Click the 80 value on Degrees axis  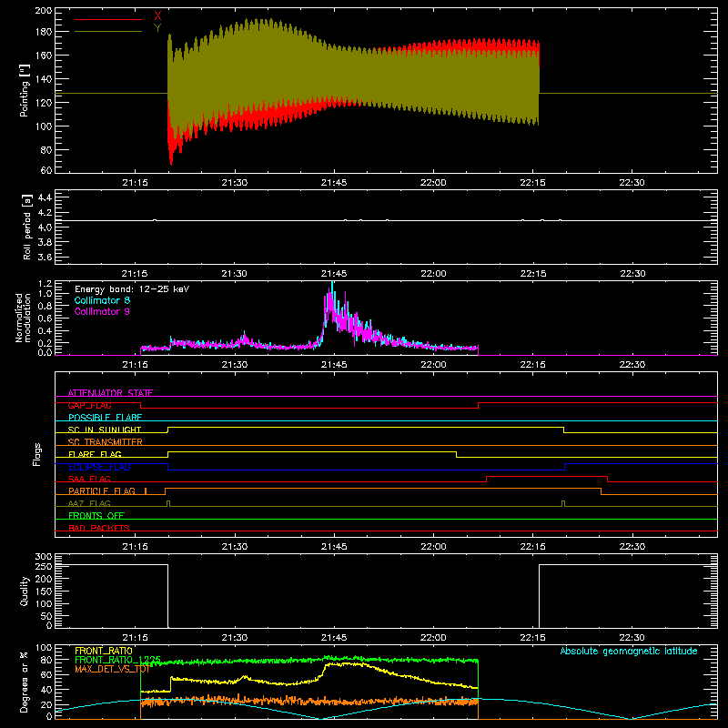coord(46,659)
